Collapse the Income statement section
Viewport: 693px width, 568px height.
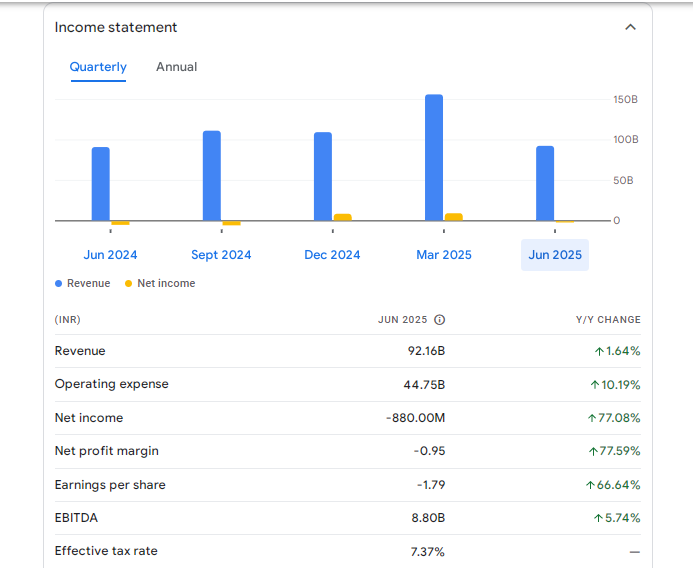[x=630, y=27]
